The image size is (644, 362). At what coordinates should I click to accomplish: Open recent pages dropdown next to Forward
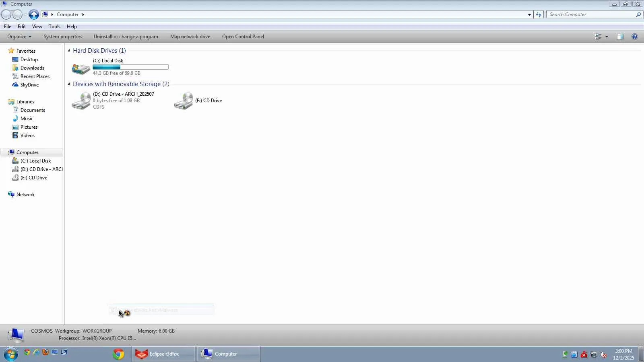tap(25, 14)
